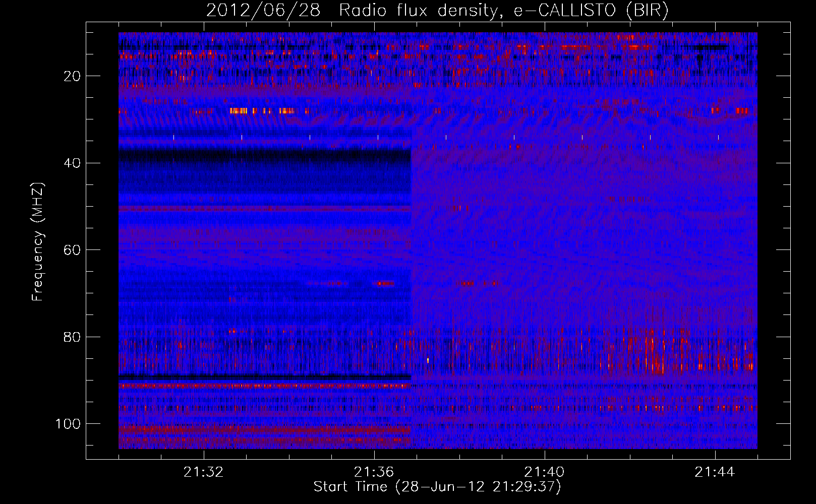Click the bright orange burst at 28 MHz near 21:33
Screen dimensions: 816x504
click(x=239, y=111)
